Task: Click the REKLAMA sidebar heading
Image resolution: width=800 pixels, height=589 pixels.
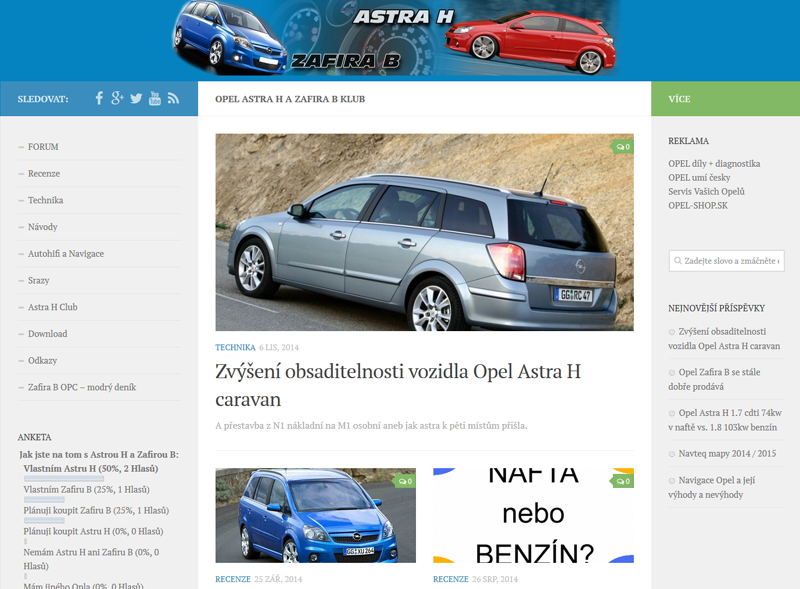Action: click(688, 141)
